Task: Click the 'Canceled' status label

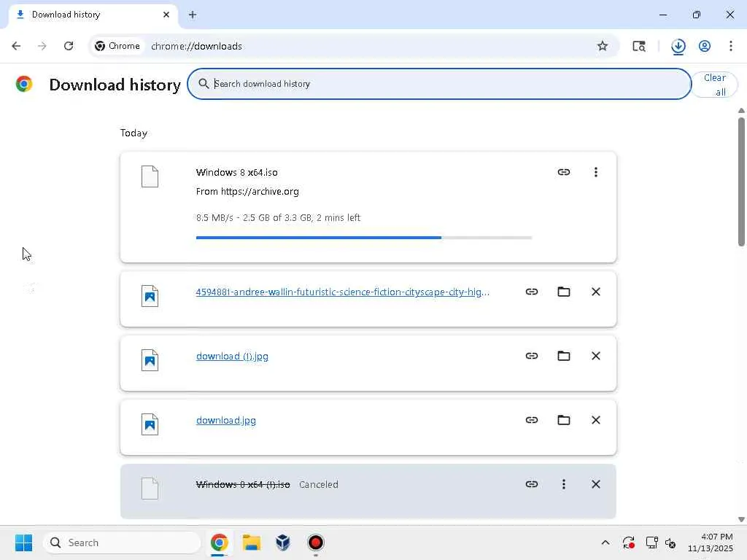Action: coord(319,484)
